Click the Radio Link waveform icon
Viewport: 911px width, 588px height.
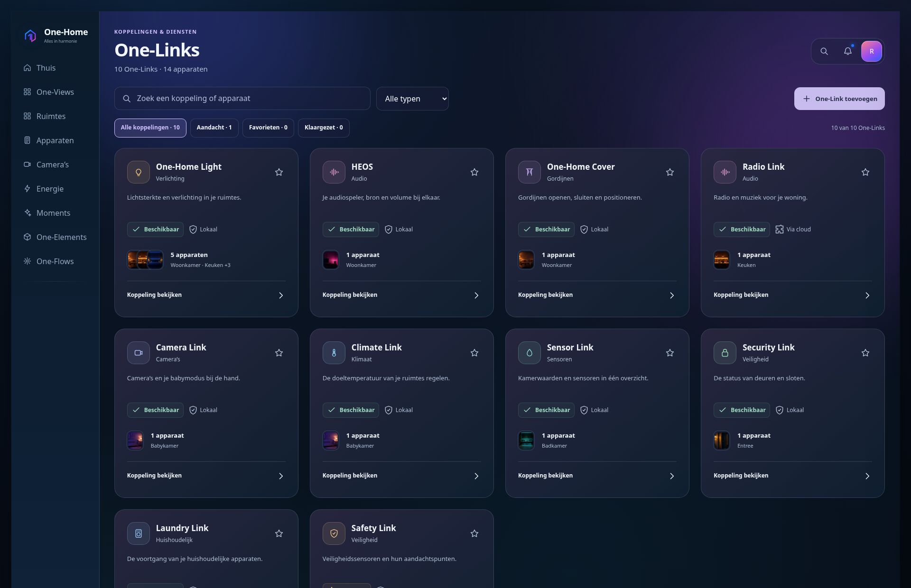(725, 172)
